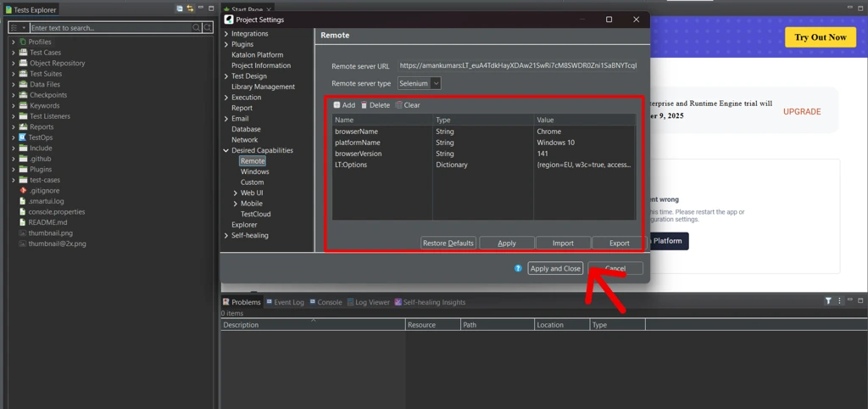Screen dimensions: 868x409
Task: Select Custom under Desired Capabilities
Action: (252, 182)
